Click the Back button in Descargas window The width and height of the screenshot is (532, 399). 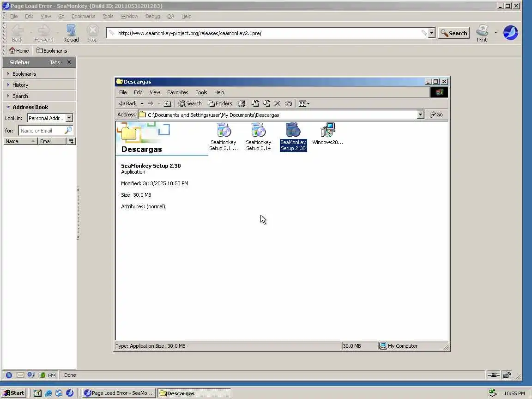tap(127, 103)
